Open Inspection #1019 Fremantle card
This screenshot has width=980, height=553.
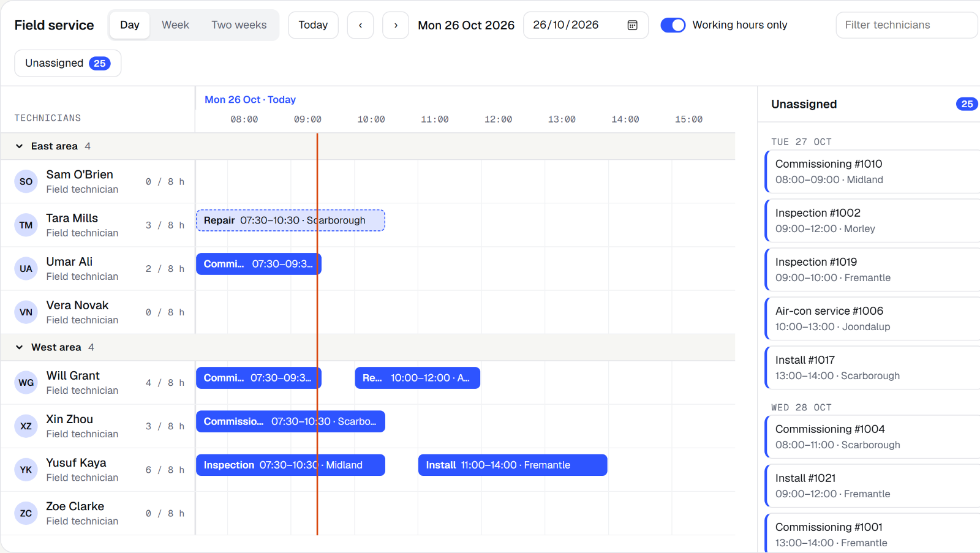click(x=873, y=269)
